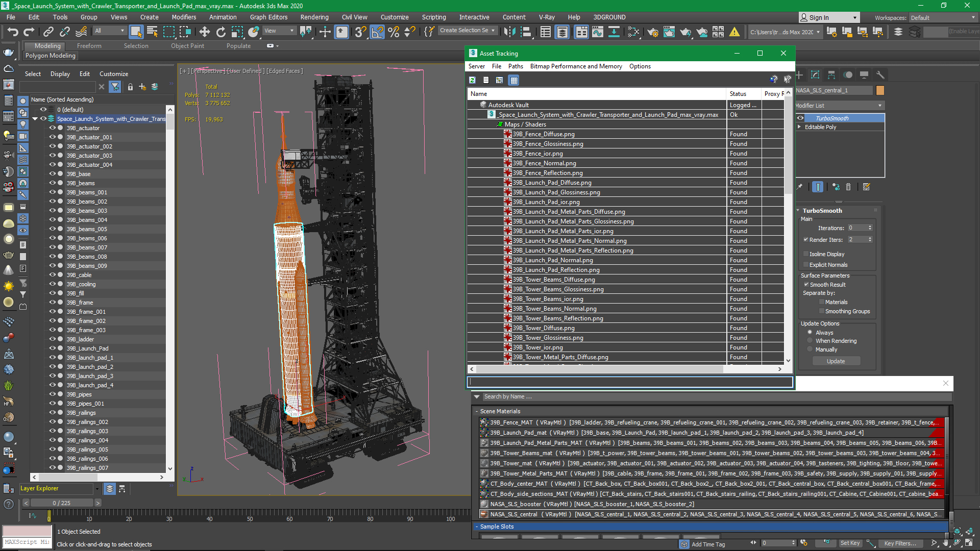Click the Remove modifier trash icon
Image resolution: width=980 pixels, height=551 pixels.
[x=848, y=187]
